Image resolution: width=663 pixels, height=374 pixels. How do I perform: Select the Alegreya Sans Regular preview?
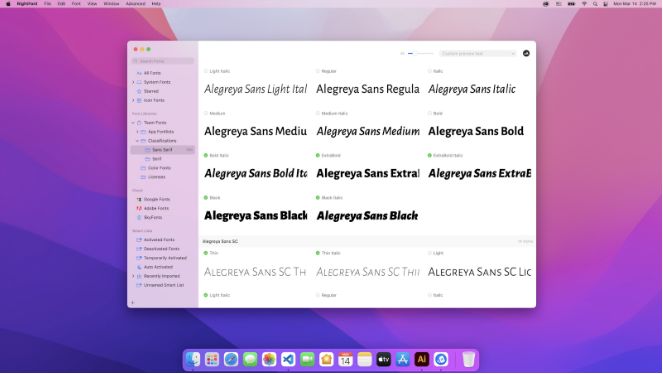pyautogui.click(x=368, y=89)
